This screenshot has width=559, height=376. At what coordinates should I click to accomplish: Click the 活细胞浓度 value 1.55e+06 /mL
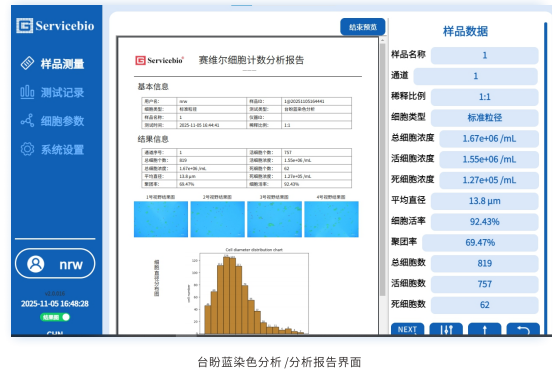[489, 159]
